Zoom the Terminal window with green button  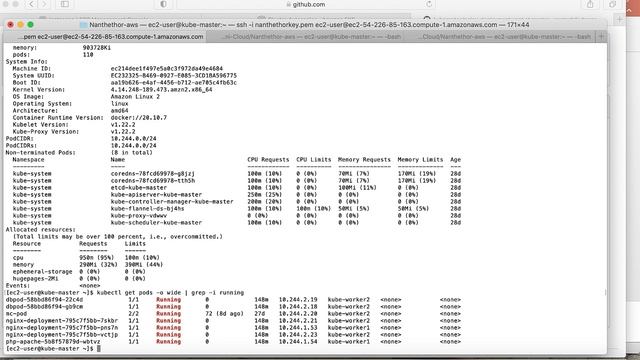(x=30, y=25)
